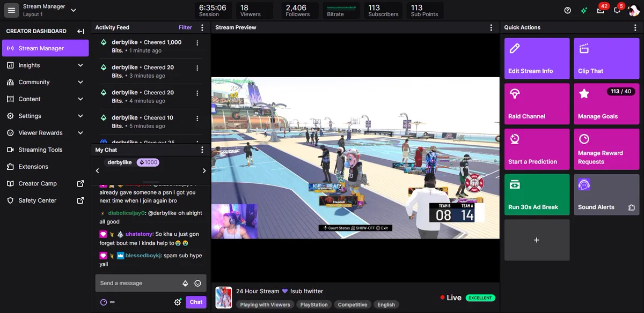Viewport: 644px width, 313px height.
Task: Show previous pinned cheer in chat
Action: 98,171
